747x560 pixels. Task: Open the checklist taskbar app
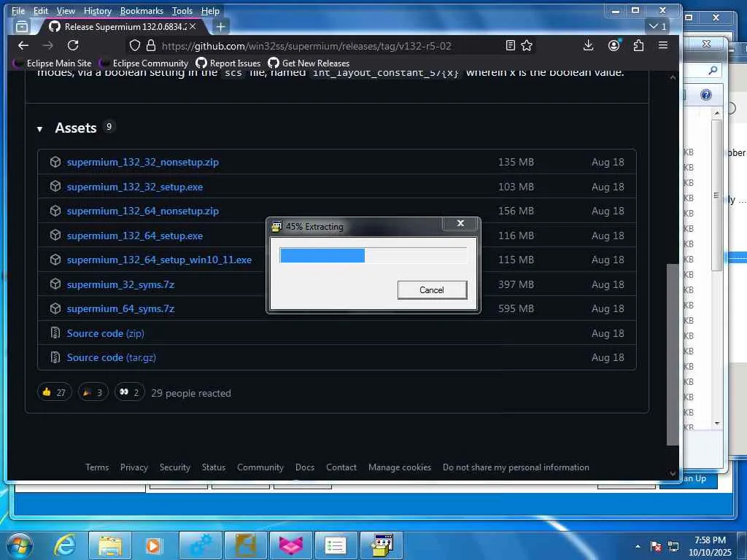pyautogui.click(x=336, y=545)
